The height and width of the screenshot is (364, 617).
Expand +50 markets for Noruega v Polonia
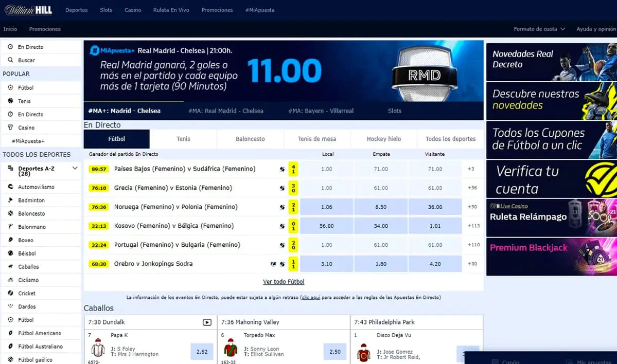(x=472, y=207)
